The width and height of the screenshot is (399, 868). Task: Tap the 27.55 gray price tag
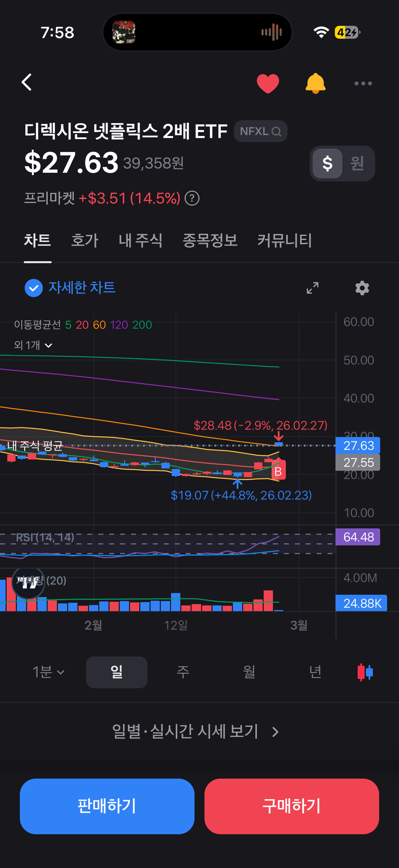coord(358,462)
